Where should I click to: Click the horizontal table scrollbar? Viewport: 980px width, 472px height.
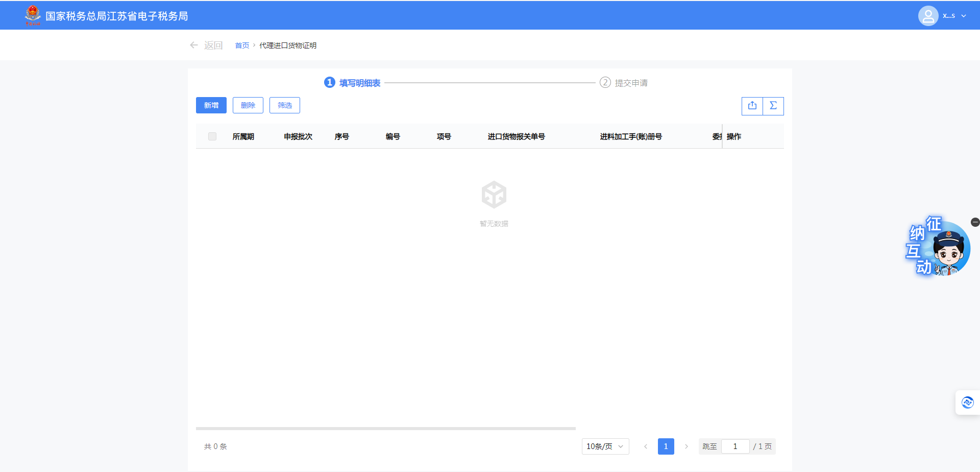(x=385, y=429)
